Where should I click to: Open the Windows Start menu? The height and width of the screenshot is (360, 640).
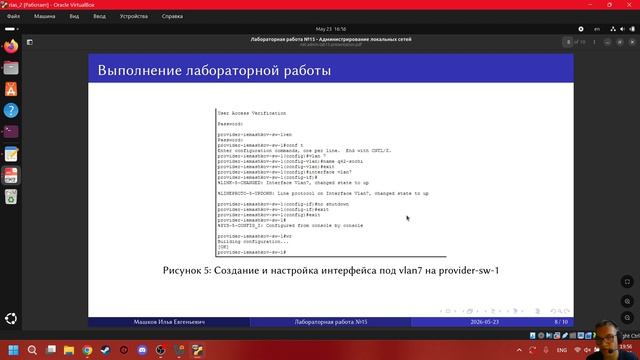pos(13,350)
